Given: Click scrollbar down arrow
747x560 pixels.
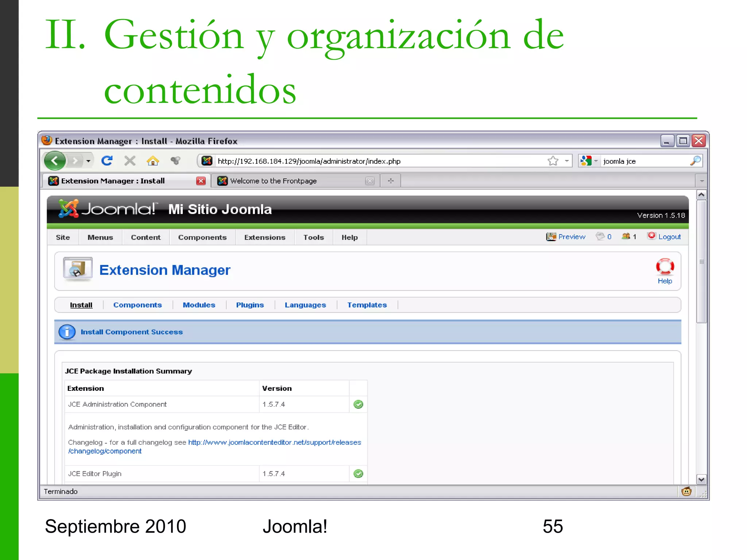Looking at the screenshot, I should point(701,479).
